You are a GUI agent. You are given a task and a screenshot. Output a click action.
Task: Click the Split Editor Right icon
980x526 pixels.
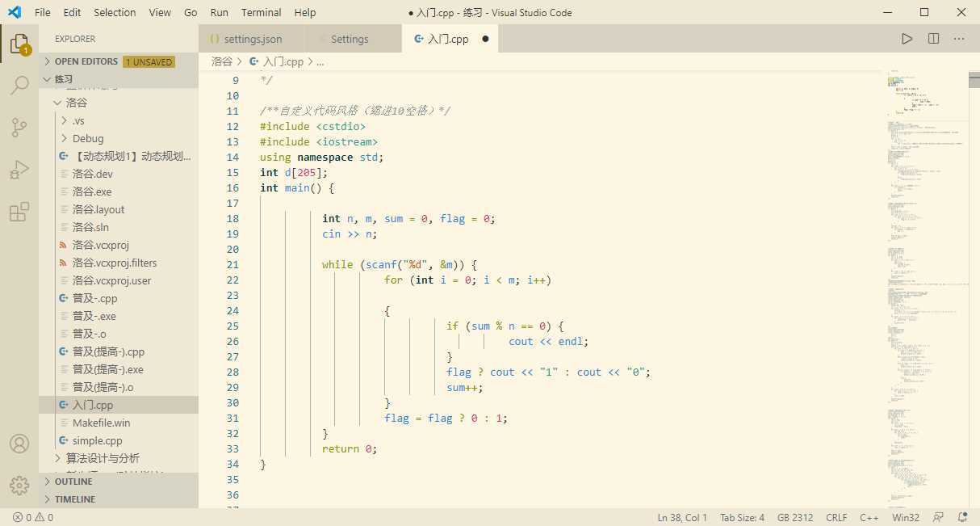point(933,39)
